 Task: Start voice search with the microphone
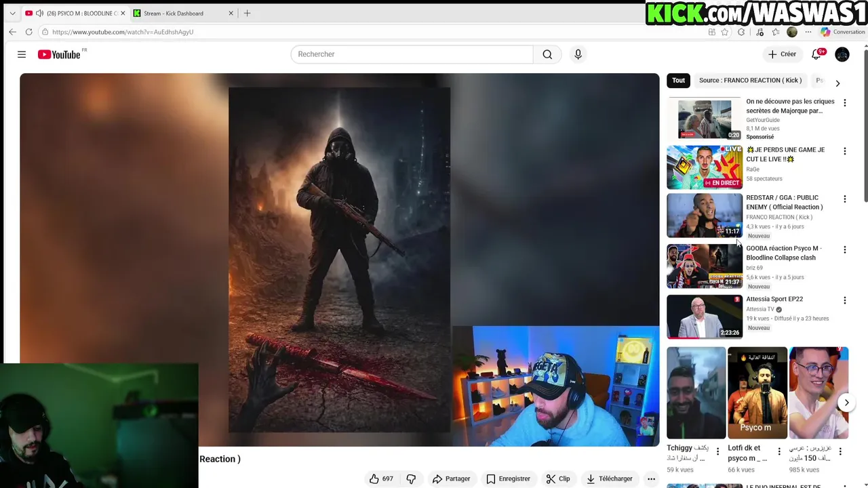[x=578, y=54]
